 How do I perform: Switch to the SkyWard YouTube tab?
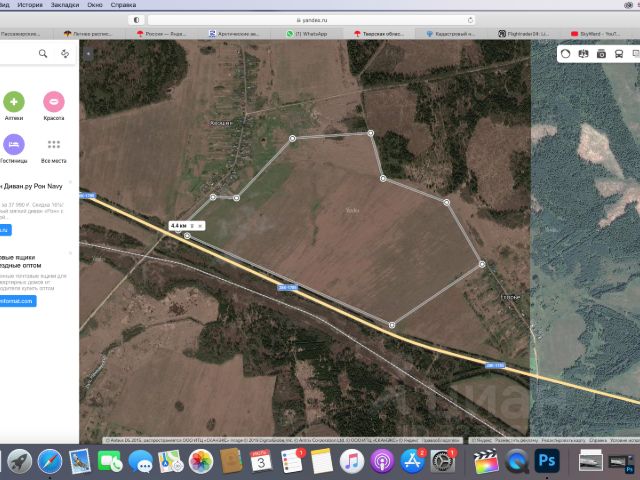tap(596, 34)
